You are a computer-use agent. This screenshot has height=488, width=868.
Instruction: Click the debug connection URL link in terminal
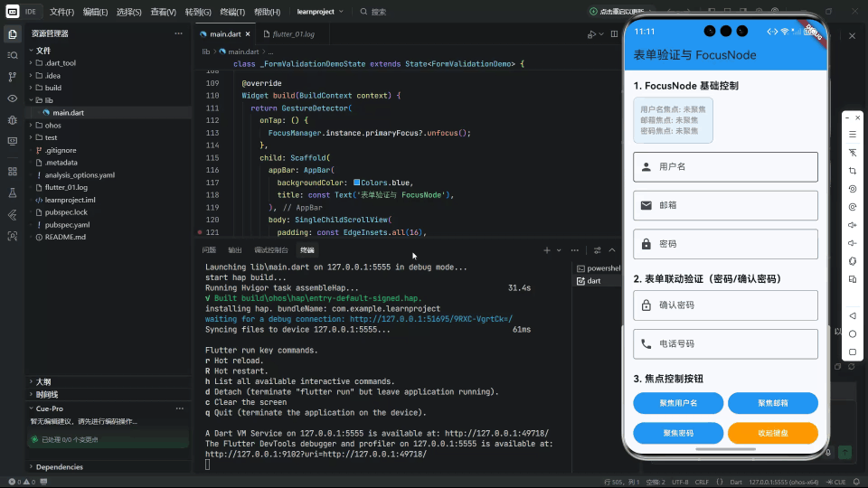tap(431, 319)
